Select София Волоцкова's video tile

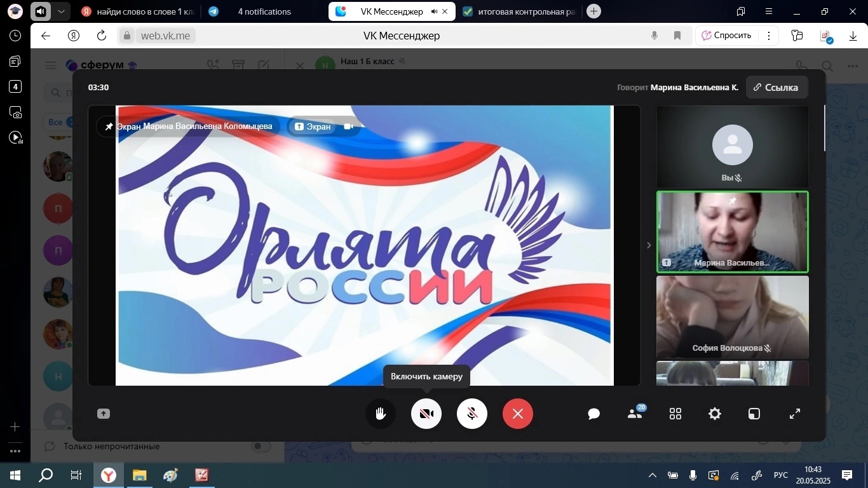(x=732, y=317)
